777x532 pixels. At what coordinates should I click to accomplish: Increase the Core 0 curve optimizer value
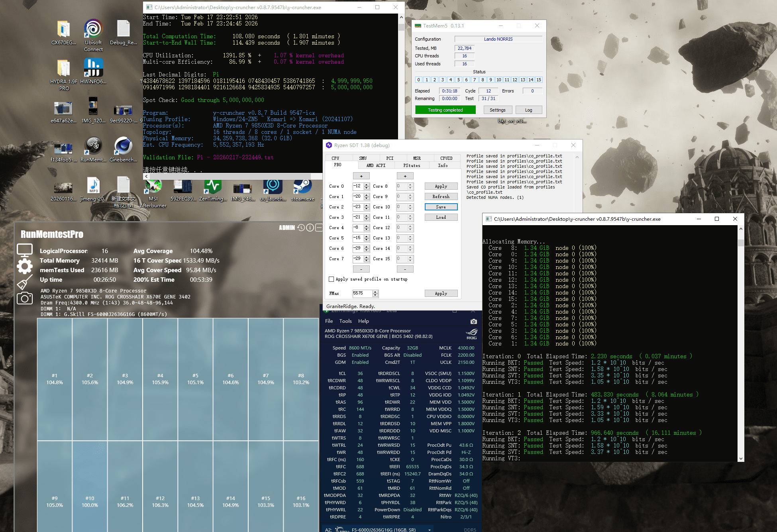click(367, 185)
